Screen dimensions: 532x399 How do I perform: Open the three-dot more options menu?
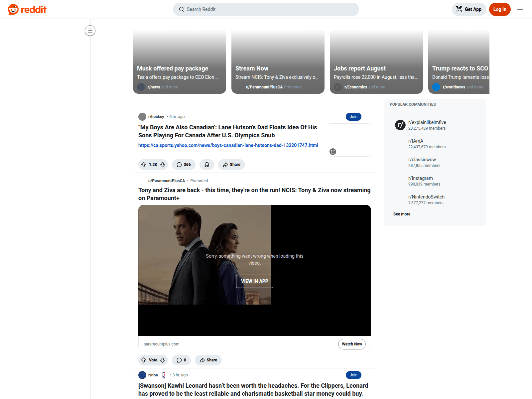tap(520, 9)
